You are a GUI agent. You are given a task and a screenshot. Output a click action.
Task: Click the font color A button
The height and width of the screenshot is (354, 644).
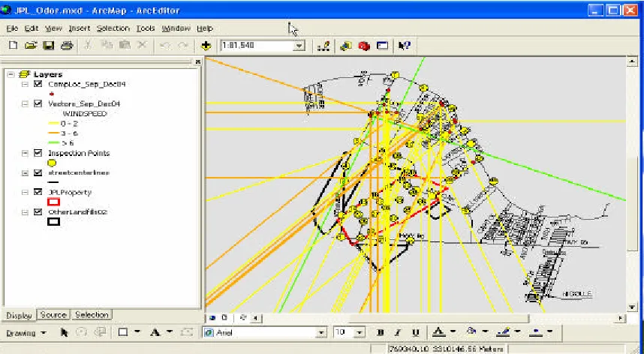438,332
